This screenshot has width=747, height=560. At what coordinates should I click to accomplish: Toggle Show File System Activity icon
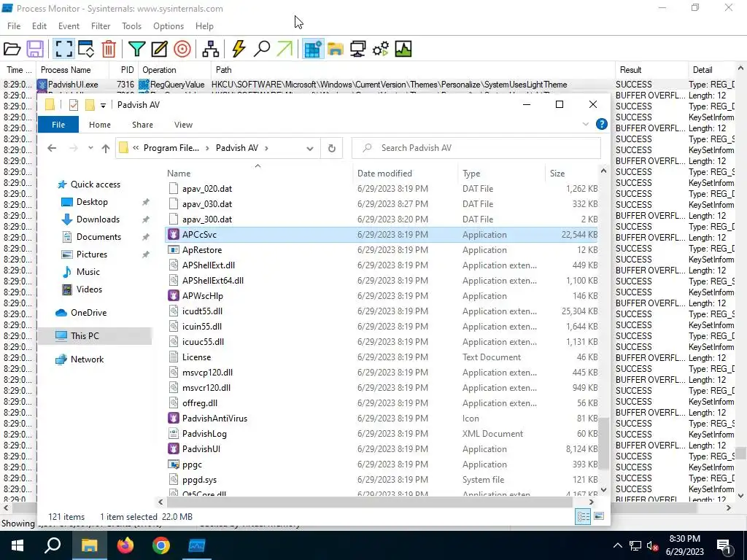(336, 49)
